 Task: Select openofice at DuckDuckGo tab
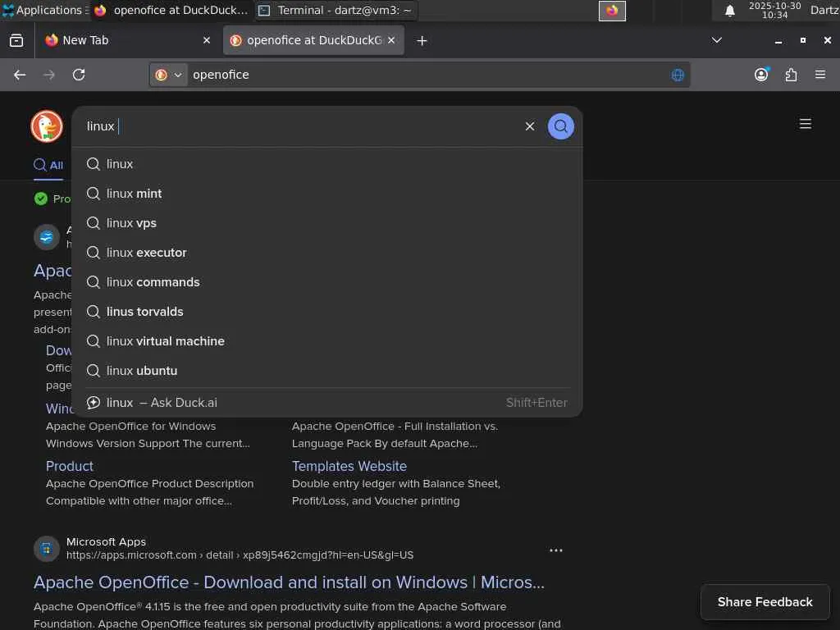313,41
